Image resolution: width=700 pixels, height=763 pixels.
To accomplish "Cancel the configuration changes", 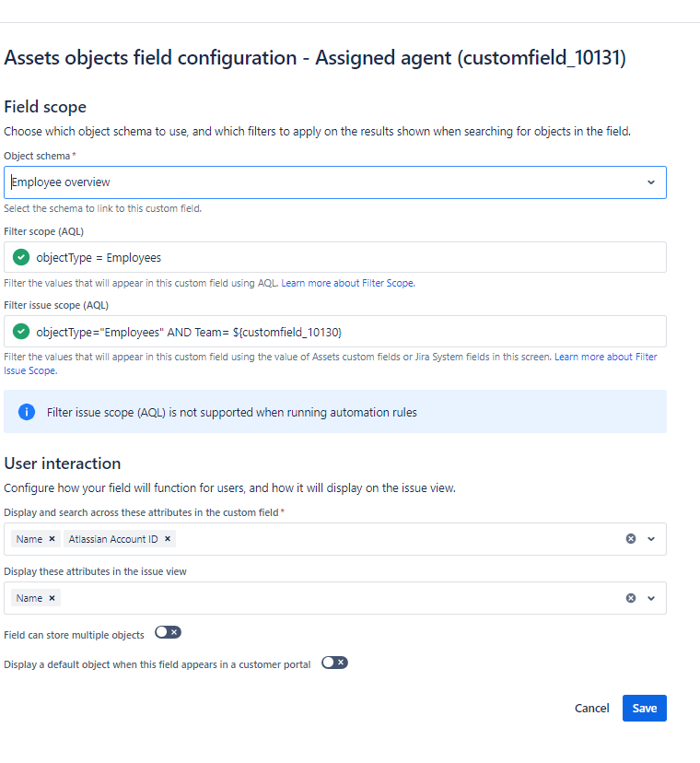I will coord(591,708).
